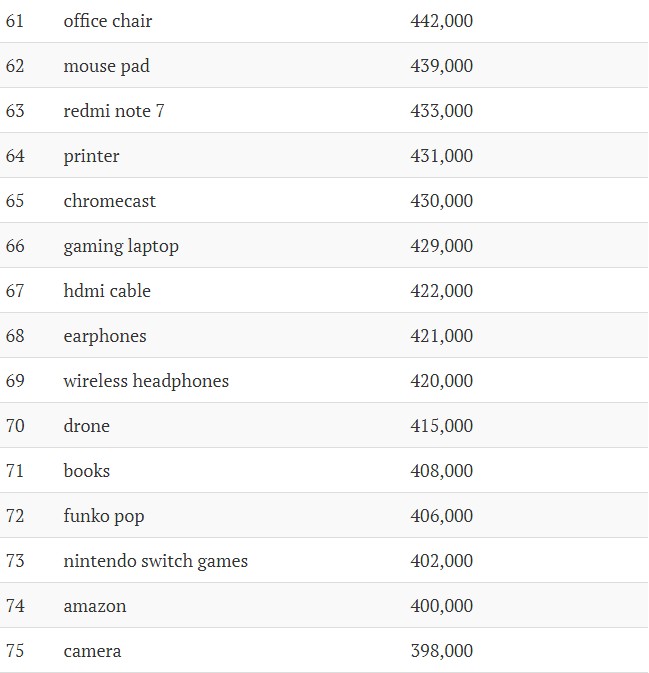
Task: Click the 'nintendo switch games' keyword
Action: coord(156,561)
